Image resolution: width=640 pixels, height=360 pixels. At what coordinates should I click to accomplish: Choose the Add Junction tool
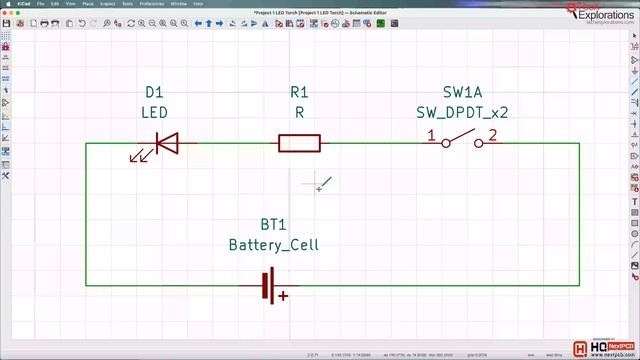(635, 124)
